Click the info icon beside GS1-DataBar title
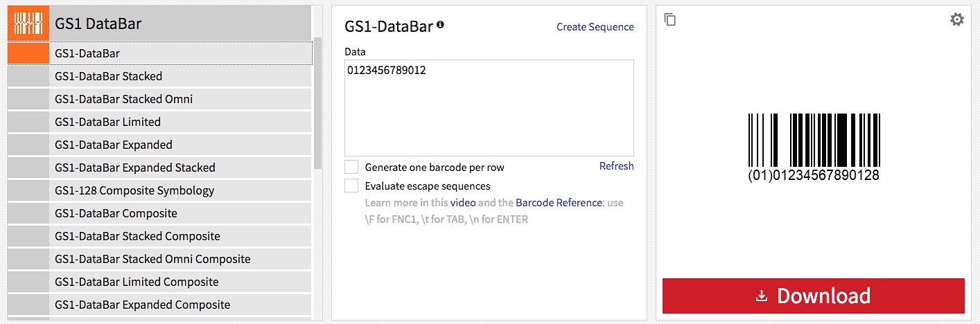The image size is (980, 324). tap(440, 26)
